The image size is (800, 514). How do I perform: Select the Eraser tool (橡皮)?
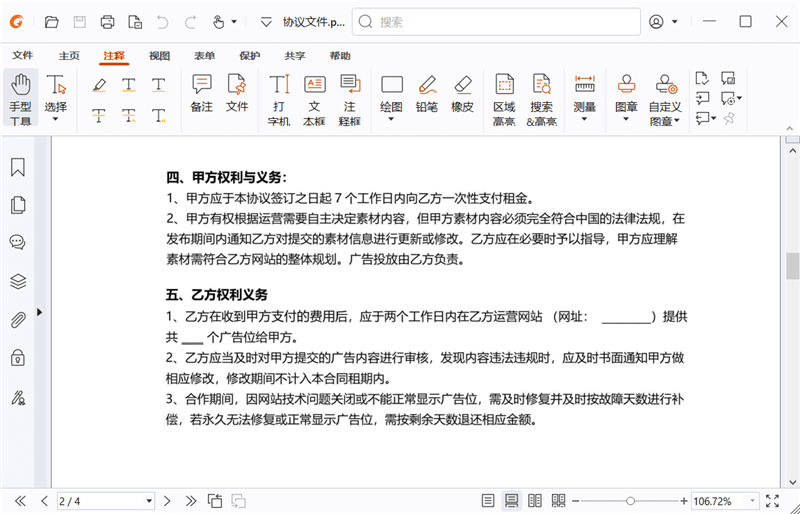click(x=462, y=94)
